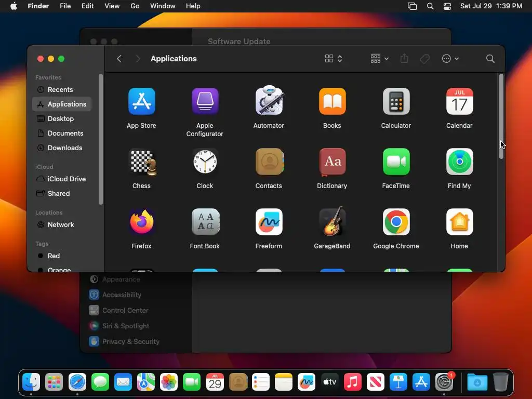Open the Help menu
Image resolution: width=532 pixels, height=399 pixels.
(x=193, y=6)
